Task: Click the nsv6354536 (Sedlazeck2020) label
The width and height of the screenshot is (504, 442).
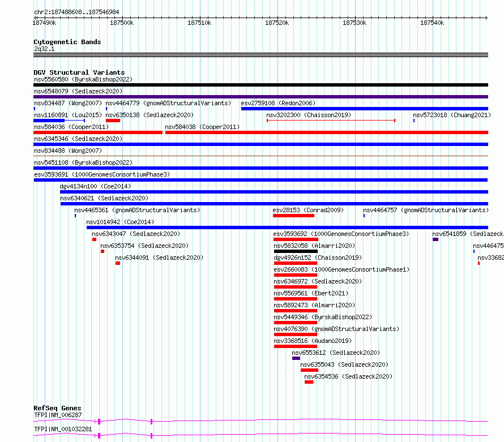Action: pos(348,376)
